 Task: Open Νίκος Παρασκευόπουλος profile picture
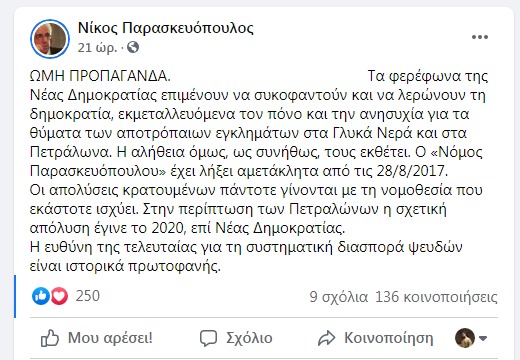tap(50, 39)
